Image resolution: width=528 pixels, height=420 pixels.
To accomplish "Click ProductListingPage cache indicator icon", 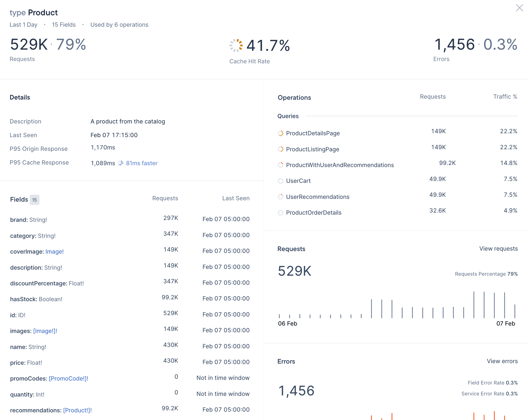I will click(x=280, y=149).
